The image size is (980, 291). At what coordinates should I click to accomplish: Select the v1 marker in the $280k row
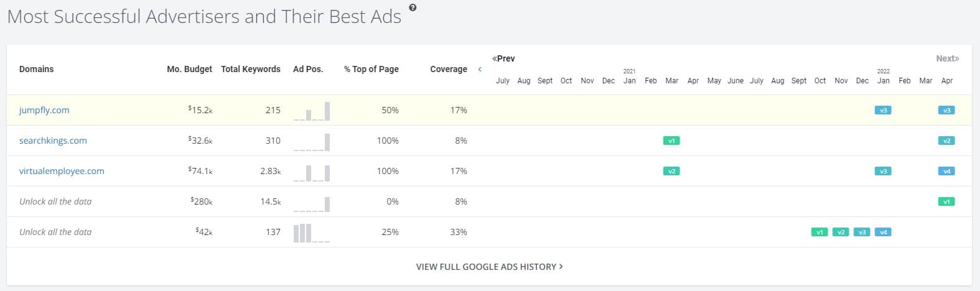[946, 201]
